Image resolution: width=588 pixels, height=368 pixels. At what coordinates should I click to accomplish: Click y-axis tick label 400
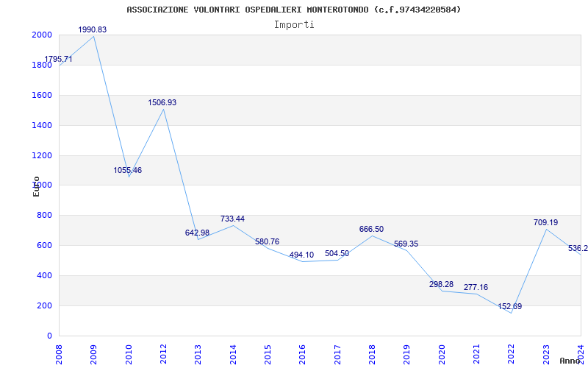pyautogui.click(x=46, y=275)
